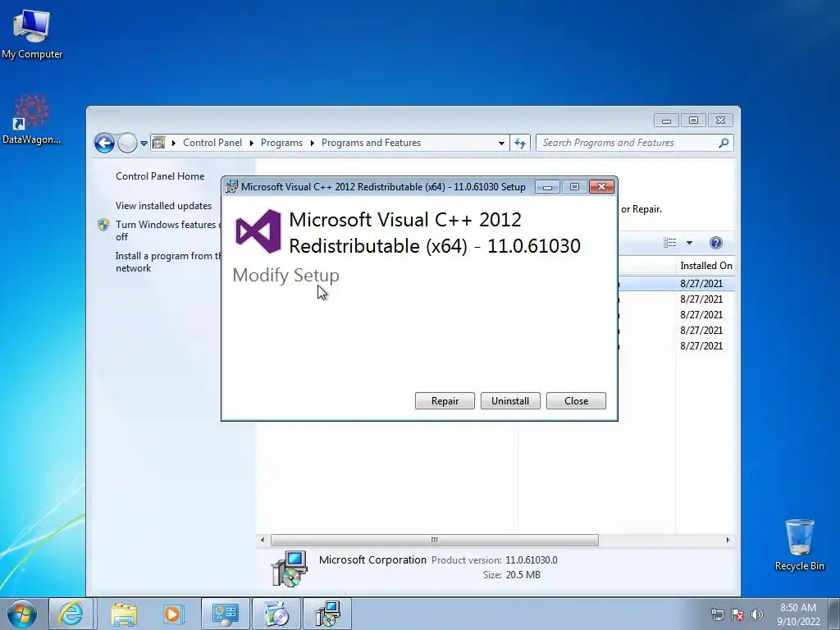Open View installed updates link
Screen dimensions: 840x630
click(163, 205)
